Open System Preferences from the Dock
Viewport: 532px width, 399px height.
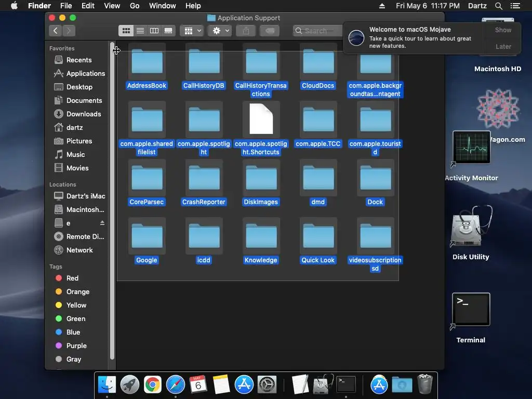[x=267, y=384]
